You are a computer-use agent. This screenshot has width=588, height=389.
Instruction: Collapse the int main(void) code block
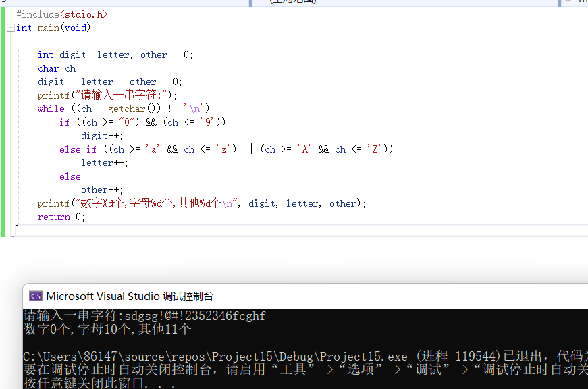[x=11, y=28]
